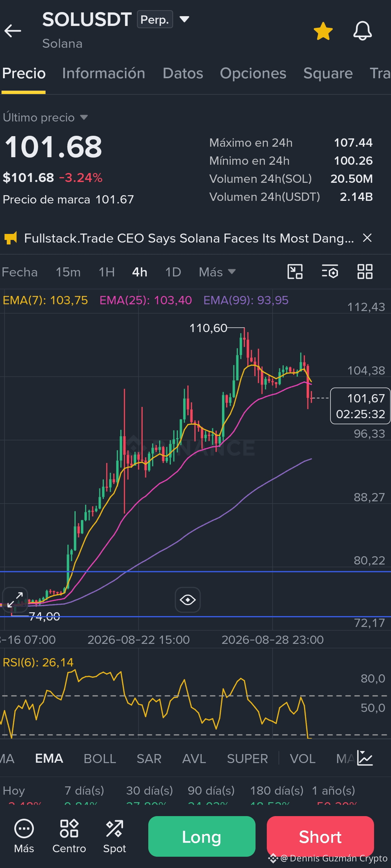391x868 pixels.
Task: Tap the Hoy performance column
Action: (23, 795)
